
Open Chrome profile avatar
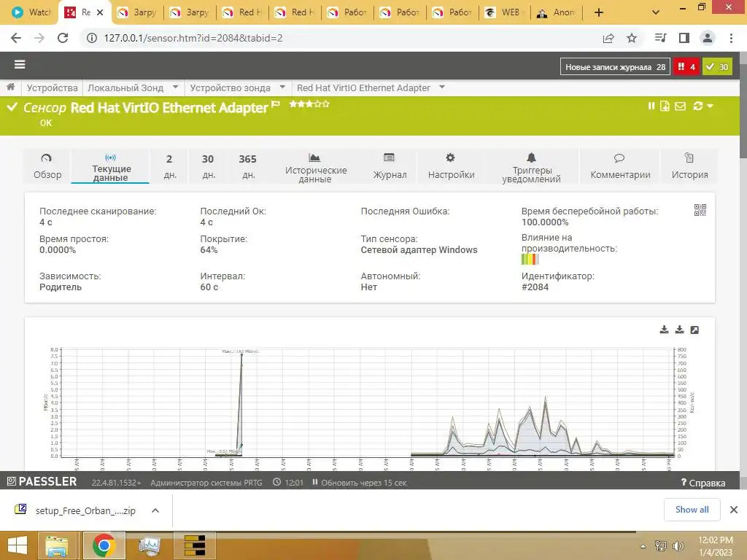click(x=708, y=38)
